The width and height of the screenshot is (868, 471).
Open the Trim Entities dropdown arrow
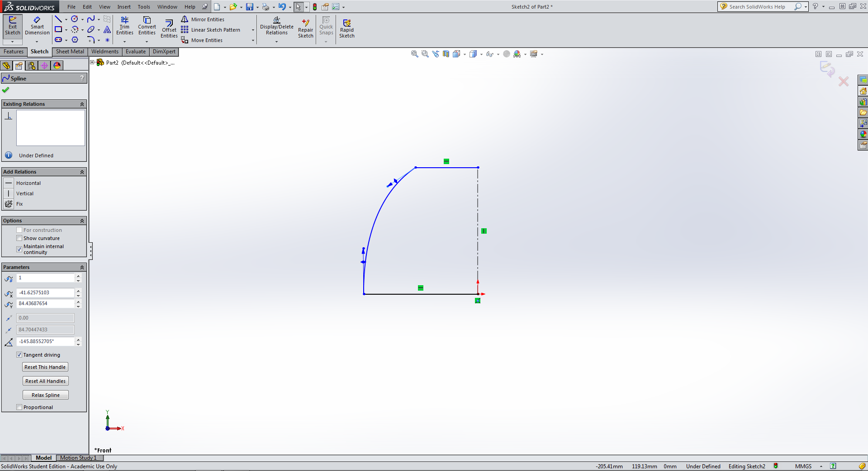[124, 42]
